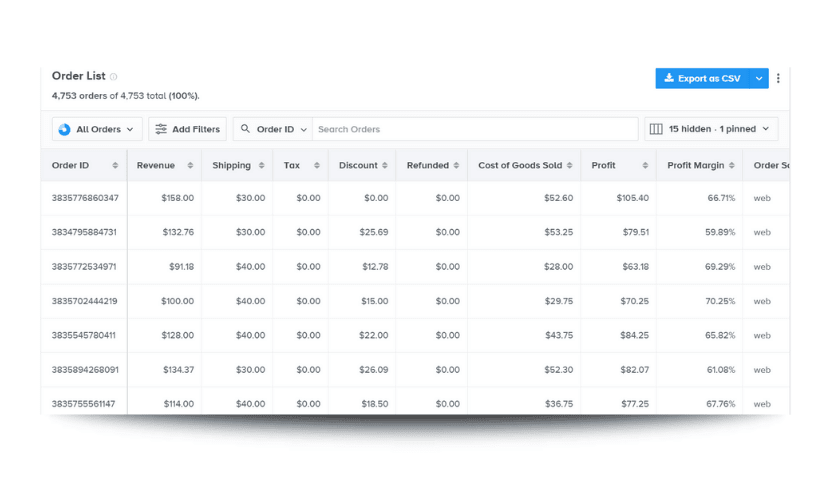This screenshot has width=832, height=500.
Task: Select order 3835776860347
Action: point(85,198)
